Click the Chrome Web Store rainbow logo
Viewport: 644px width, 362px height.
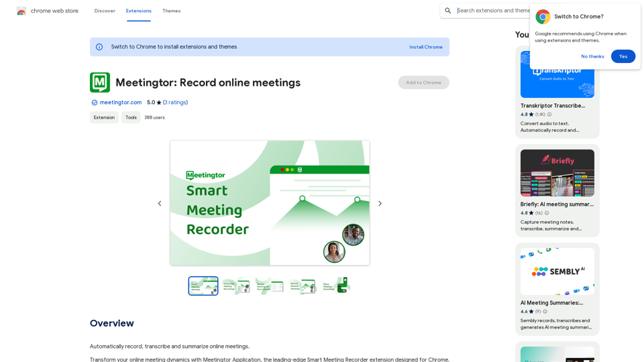(x=21, y=11)
